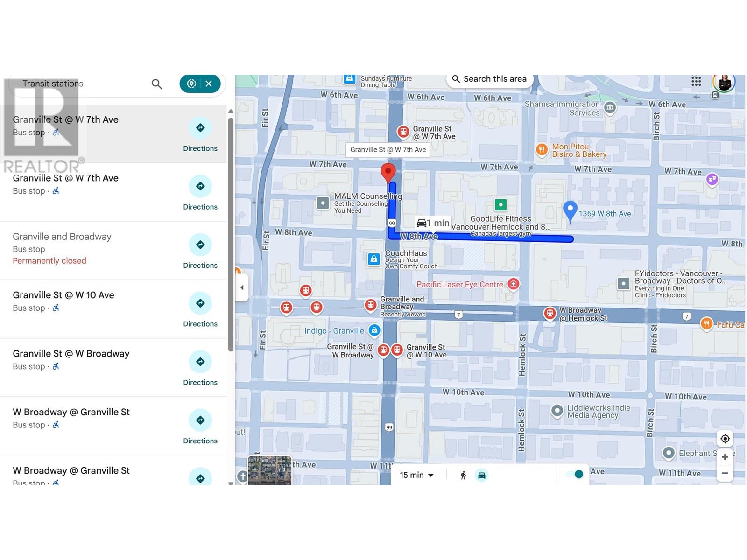Click the Elephant marker near zoom controls
The image size is (747, 560).
click(669, 453)
